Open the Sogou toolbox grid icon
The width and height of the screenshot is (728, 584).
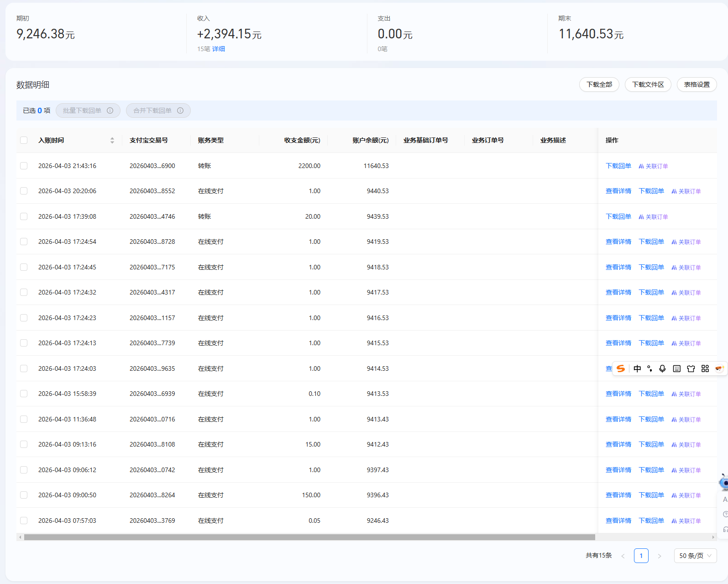tap(705, 368)
